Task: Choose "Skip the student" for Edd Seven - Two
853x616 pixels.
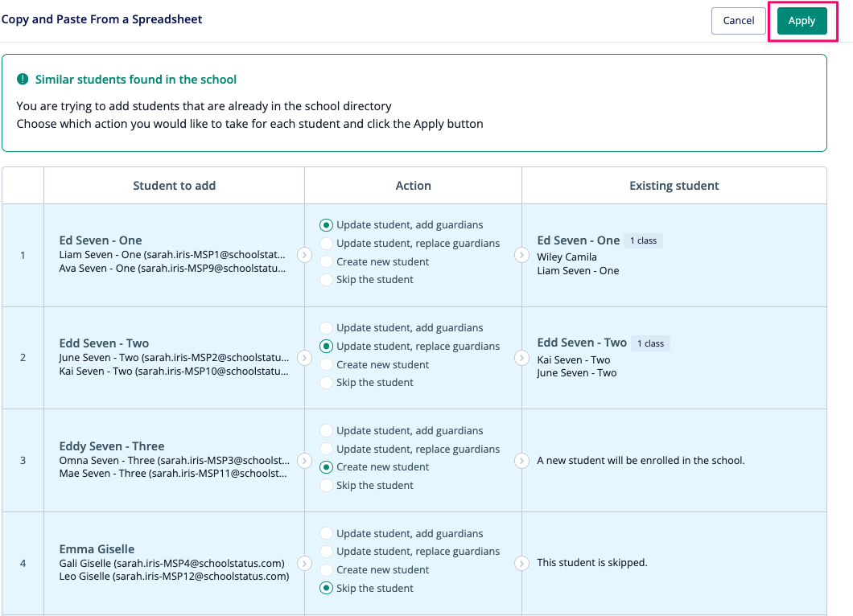Action: (x=326, y=383)
